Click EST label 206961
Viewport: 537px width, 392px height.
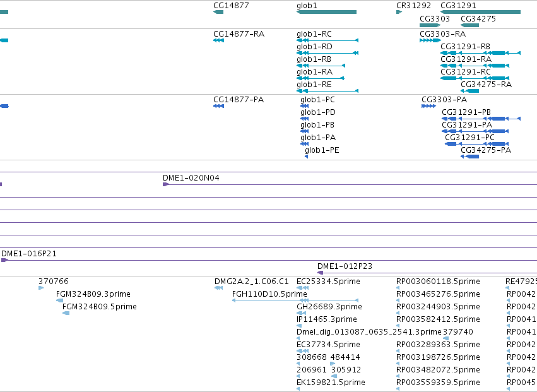tap(312, 371)
